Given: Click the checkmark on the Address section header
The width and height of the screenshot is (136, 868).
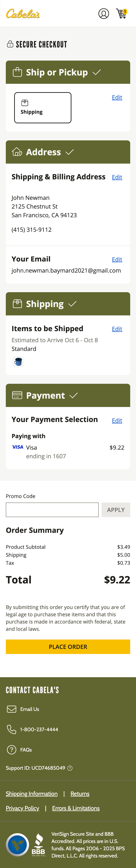Looking at the screenshot, I should (69, 152).
